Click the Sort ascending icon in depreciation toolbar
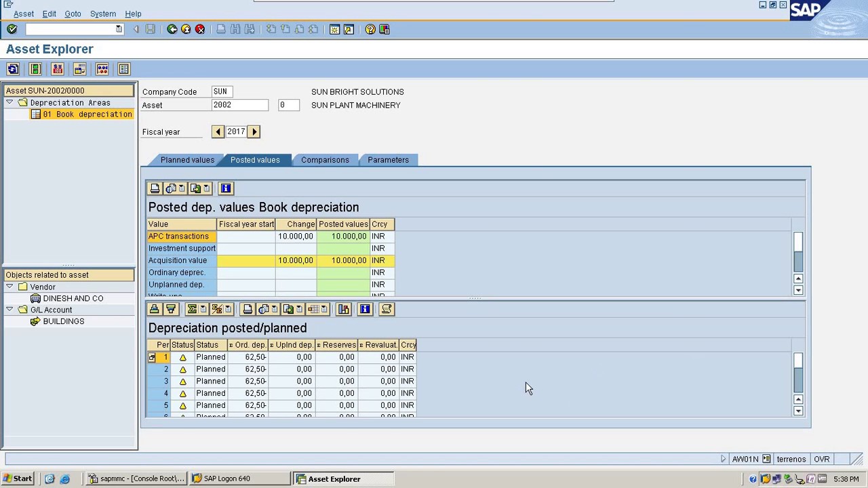 tap(155, 309)
